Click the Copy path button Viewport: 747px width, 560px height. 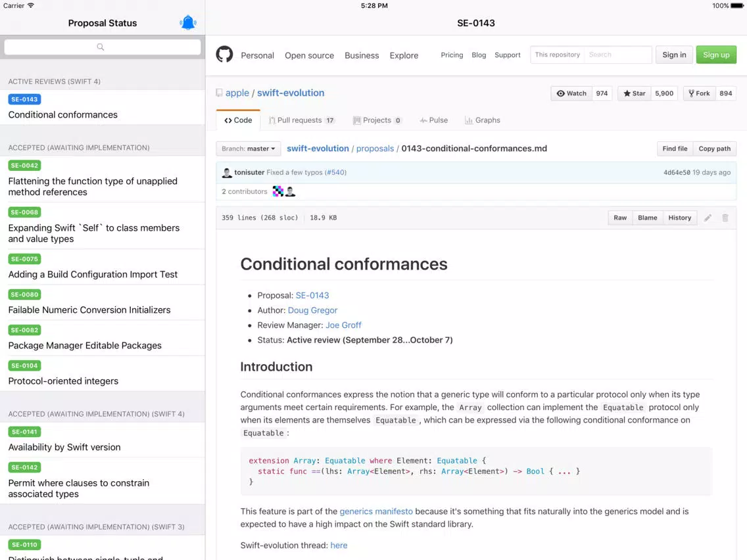pos(714,149)
